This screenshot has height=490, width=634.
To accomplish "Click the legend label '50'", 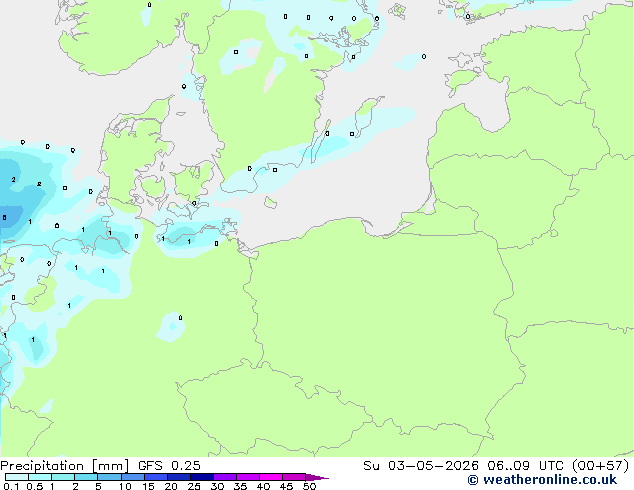I will 309,486.
